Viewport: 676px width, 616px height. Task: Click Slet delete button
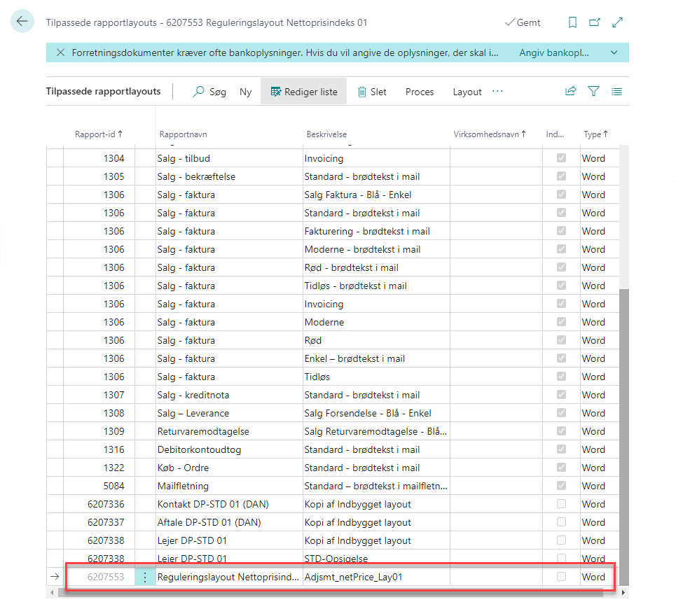click(372, 92)
